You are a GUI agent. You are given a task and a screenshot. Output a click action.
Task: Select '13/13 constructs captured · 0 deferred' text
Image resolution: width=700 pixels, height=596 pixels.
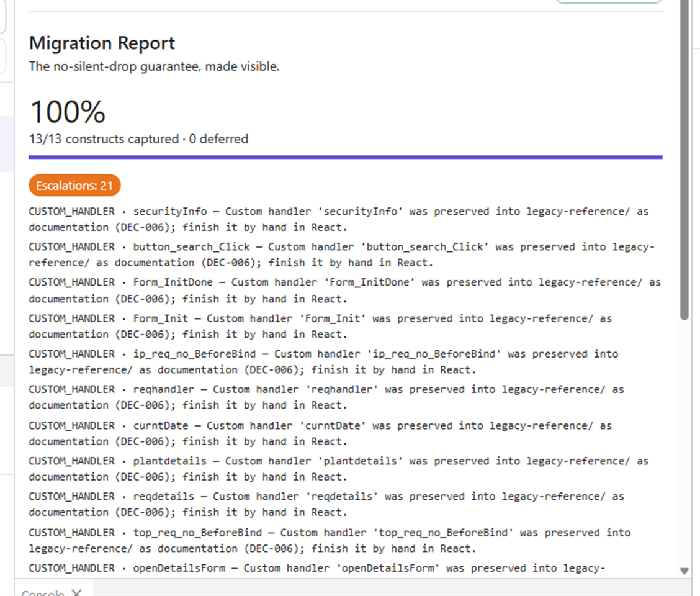coord(138,139)
